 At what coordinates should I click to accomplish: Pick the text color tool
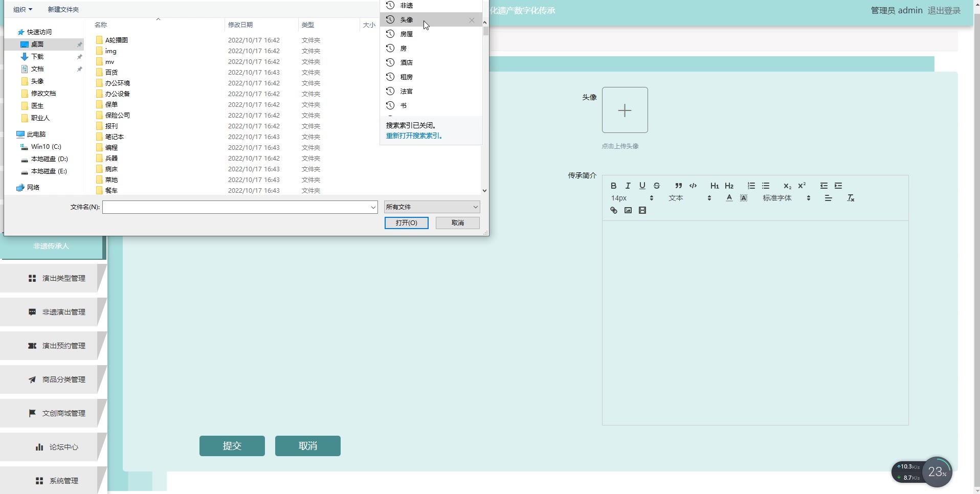pyautogui.click(x=729, y=198)
